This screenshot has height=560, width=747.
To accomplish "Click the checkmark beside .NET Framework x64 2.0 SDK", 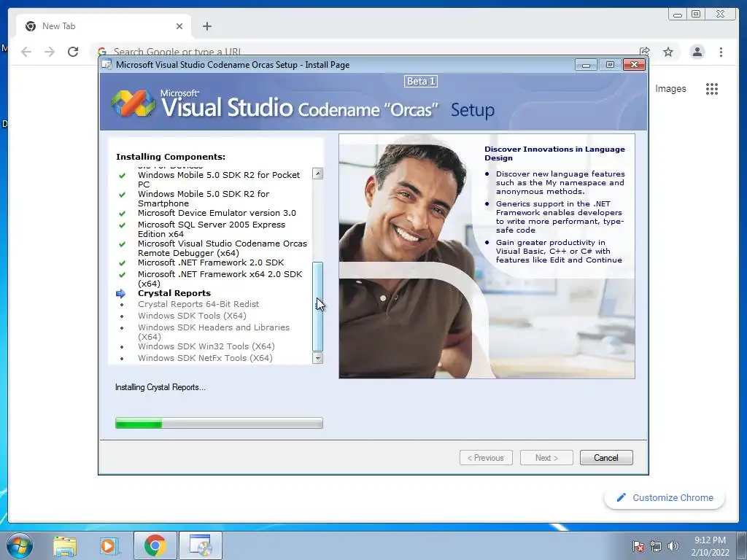I will (122, 275).
